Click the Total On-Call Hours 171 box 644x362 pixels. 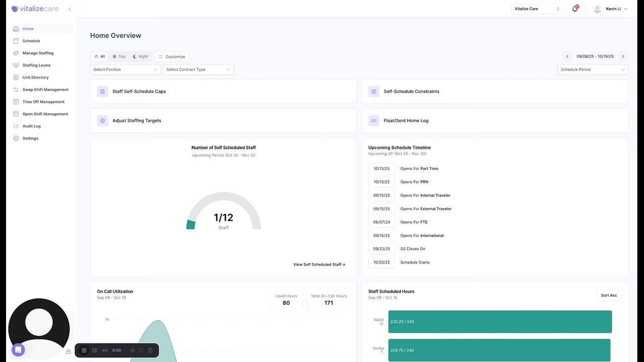click(x=329, y=300)
